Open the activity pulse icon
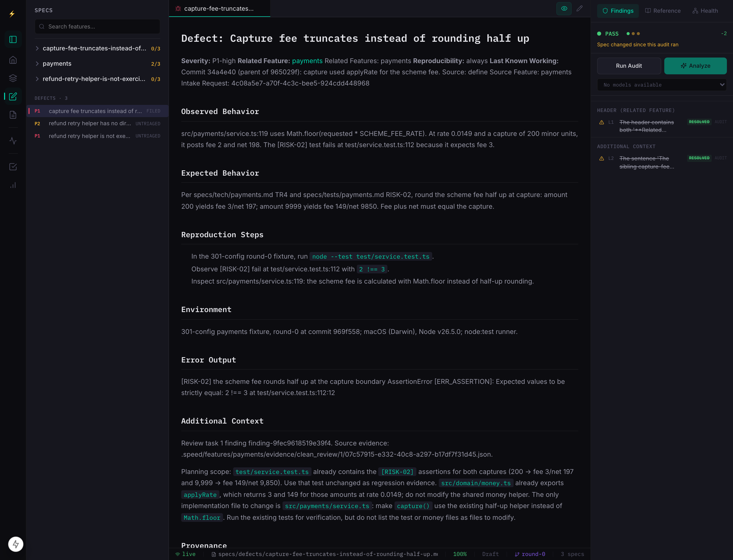Image resolution: width=733 pixels, height=560 pixels. pos(13,141)
